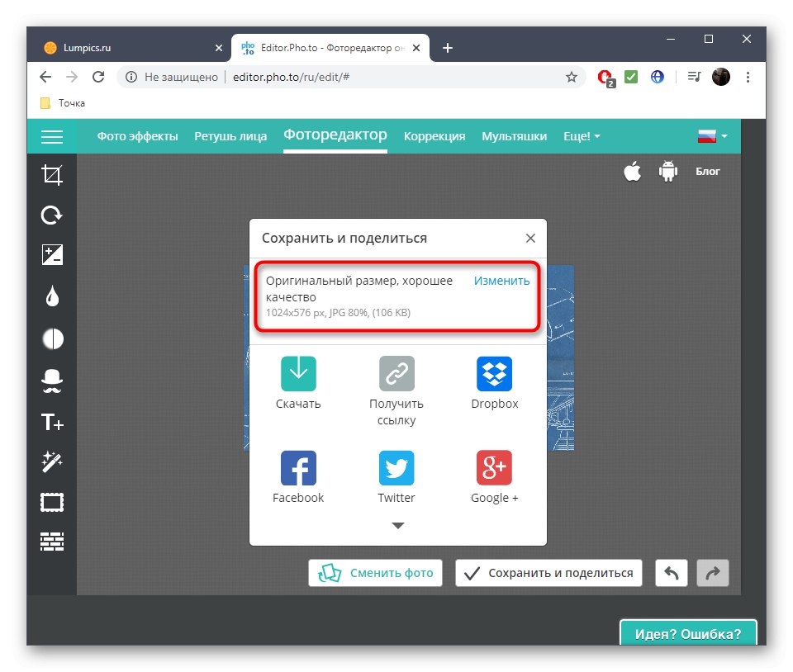Select the Rotate tool
Screen dimensions: 793x672
[x=51, y=215]
